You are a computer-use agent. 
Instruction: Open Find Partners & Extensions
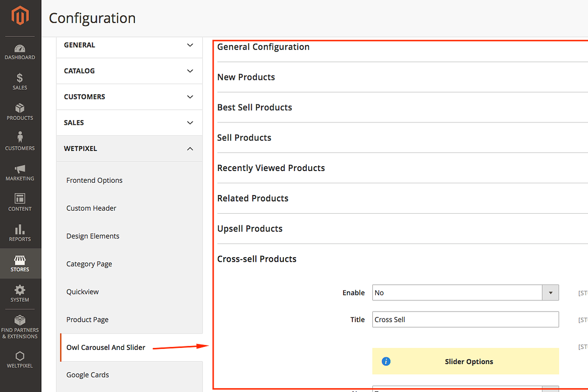point(20,327)
